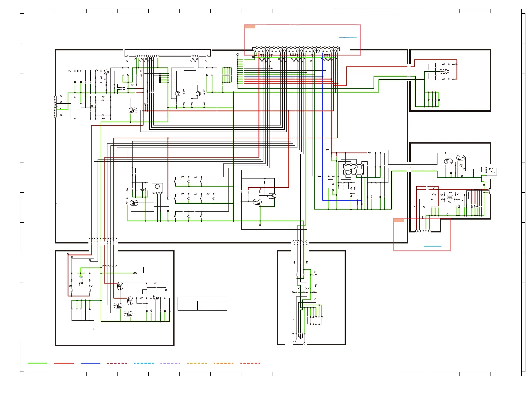Follow the blue underlined link in top callout box
Screen dimensions: 532x395
(348, 38)
